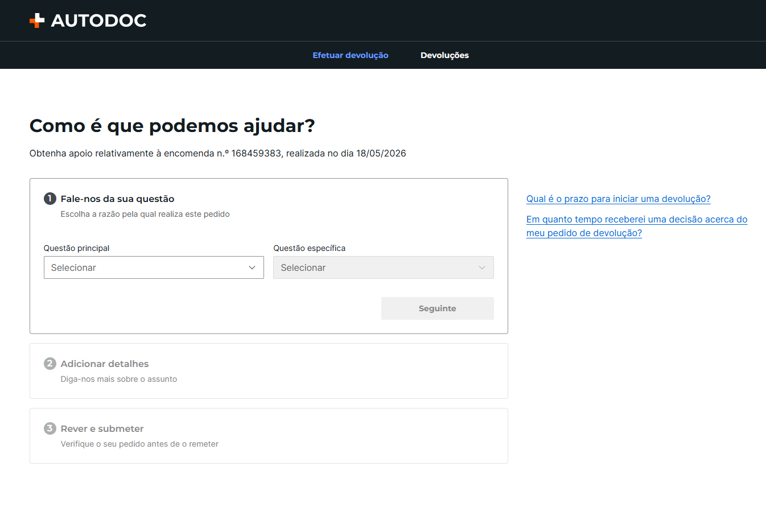
Task: Click the Verifique o seu pedido text
Action: tap(139, 444)
